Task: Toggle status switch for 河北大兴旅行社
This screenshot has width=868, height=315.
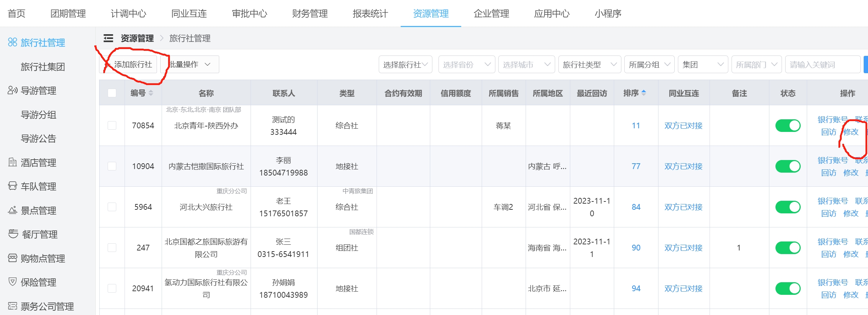Action: (788, 207)
